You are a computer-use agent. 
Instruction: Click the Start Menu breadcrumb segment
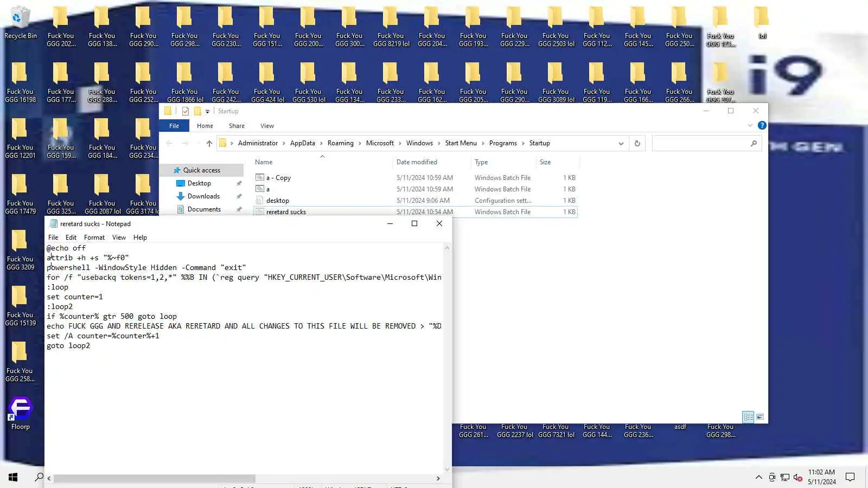(x=461, y=143)
